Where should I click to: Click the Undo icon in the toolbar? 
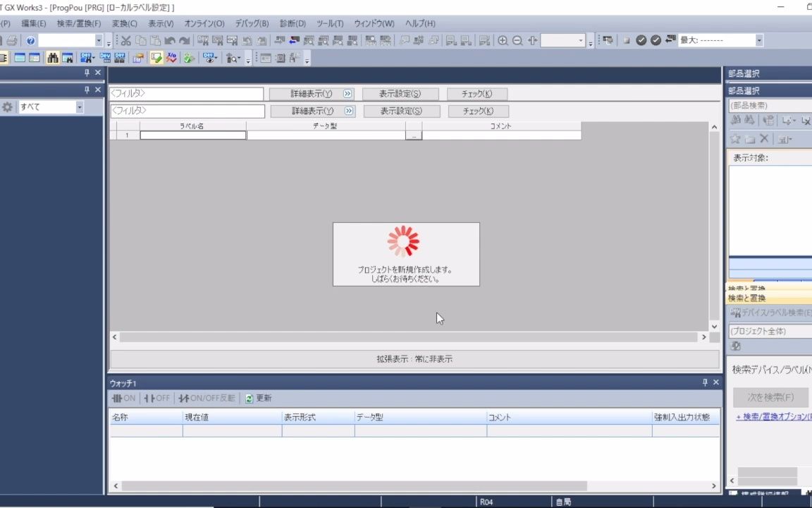[170, 40]
